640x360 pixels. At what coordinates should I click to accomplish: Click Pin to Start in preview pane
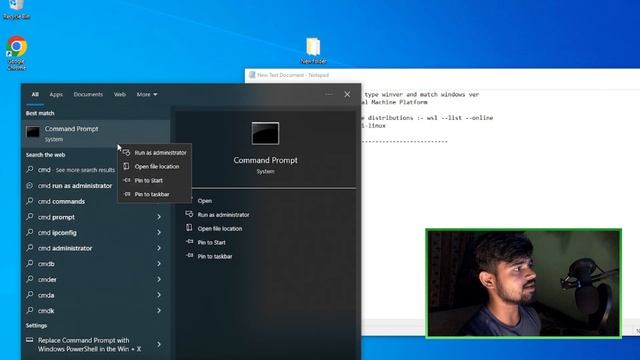[x=211, y=242]
